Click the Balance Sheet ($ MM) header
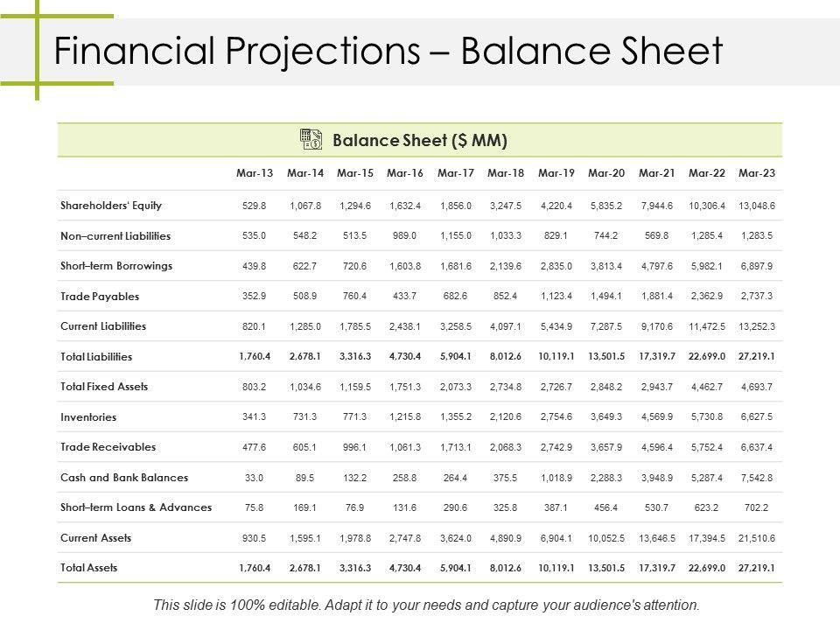This screenshot has width=840, height=630. coord(421,140)
